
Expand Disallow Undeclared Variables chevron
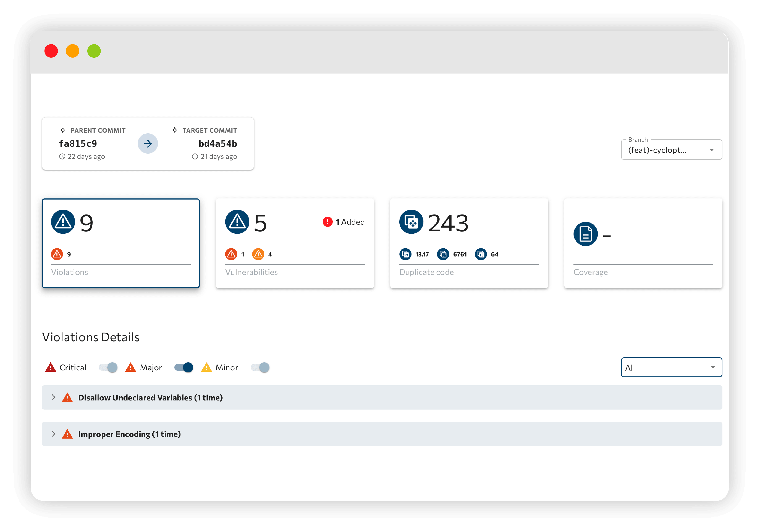53,398
